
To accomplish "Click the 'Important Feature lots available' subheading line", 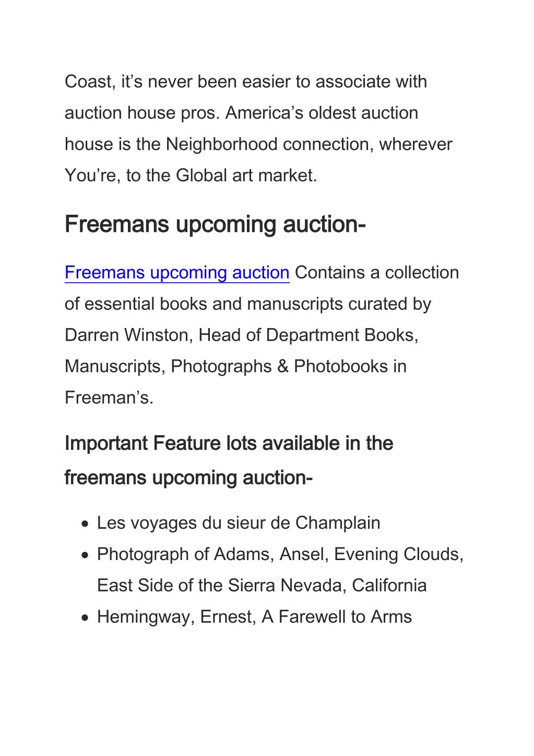I will click(229, 444).
